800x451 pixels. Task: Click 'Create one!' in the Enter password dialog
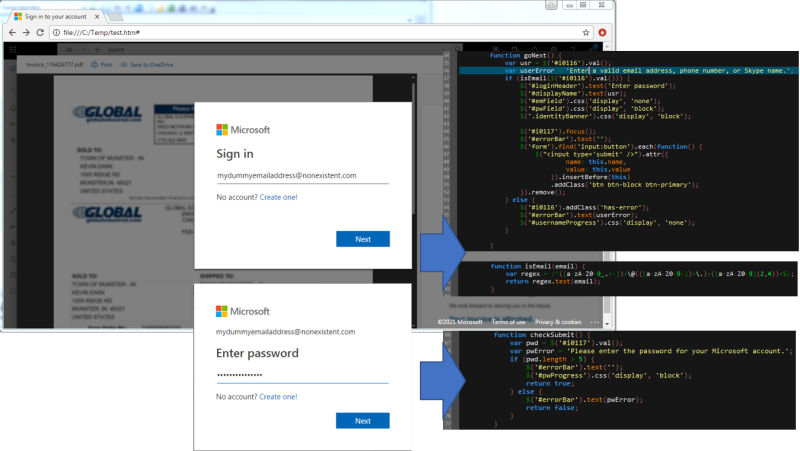278,397
